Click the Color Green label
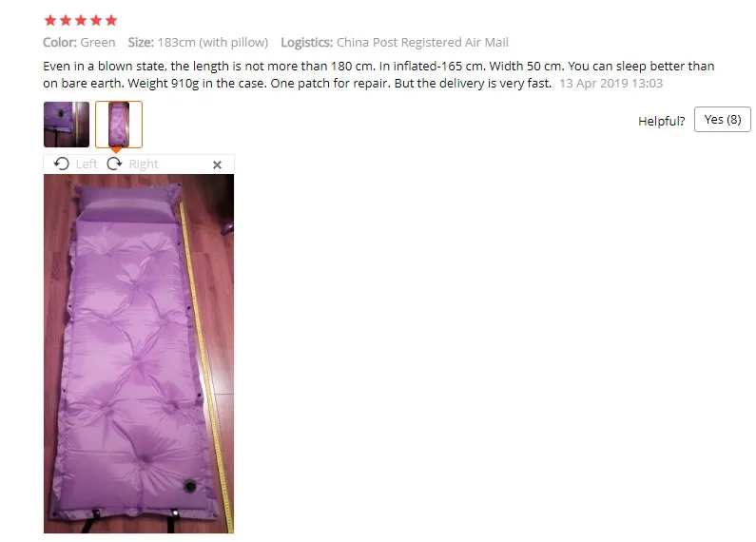The width and height of the screenshot is (756, 542). 79,43
